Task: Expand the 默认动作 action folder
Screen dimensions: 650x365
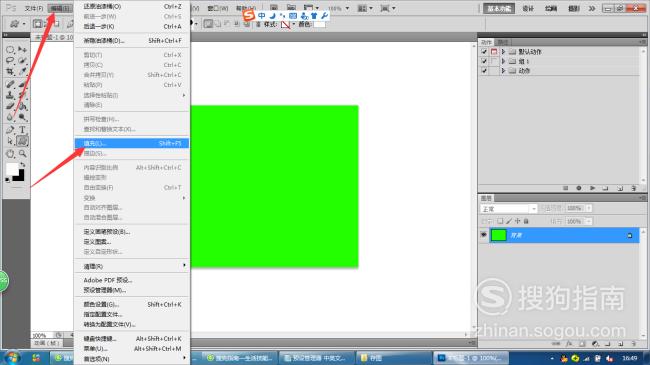Action: pyautogui.click(x=503, y=51)
